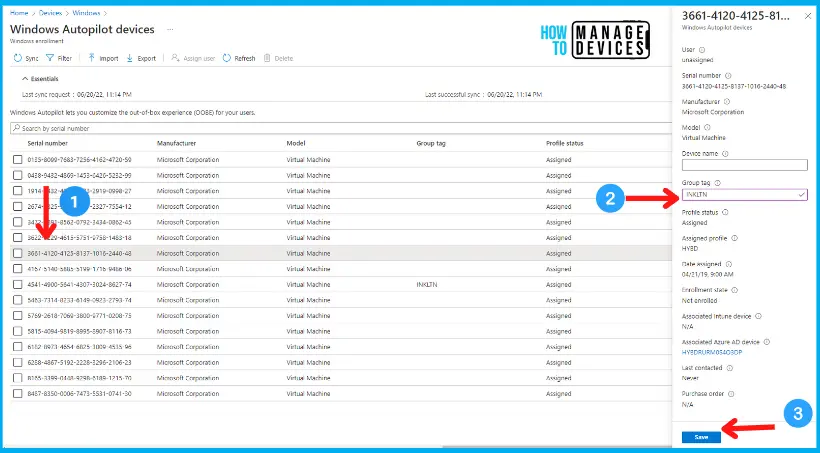The width and height of the screenshot is (820, 453).
Task: Sort by Model column header
Action: (x=295, y=143)
